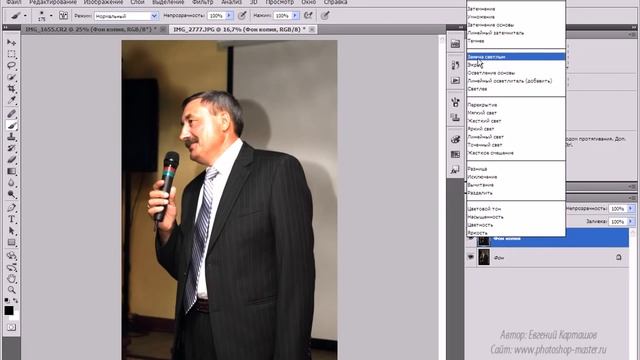
Task: Swap foreground and background colors
Action: (15, 300)
